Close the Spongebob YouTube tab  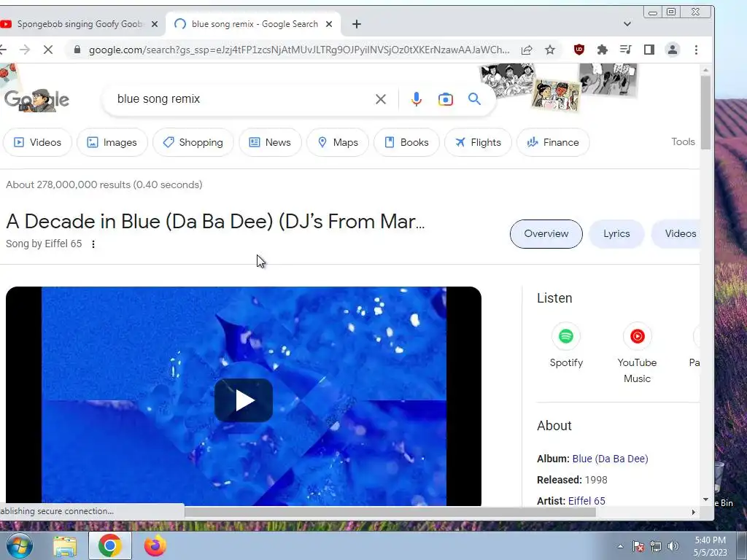pos(155,24)
